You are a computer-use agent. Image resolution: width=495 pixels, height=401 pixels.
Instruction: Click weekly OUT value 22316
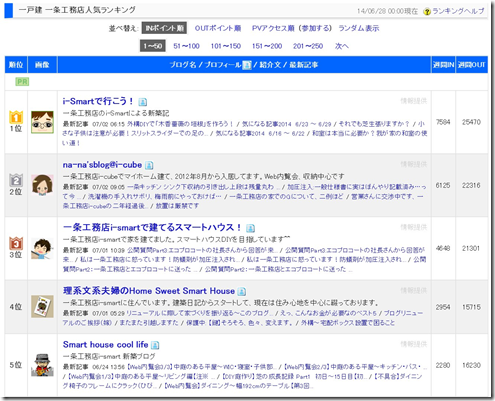click(471, 185)
